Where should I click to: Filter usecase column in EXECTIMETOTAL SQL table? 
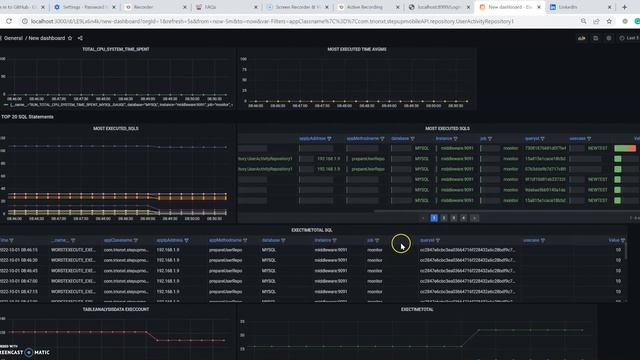(x=543, y=240)
